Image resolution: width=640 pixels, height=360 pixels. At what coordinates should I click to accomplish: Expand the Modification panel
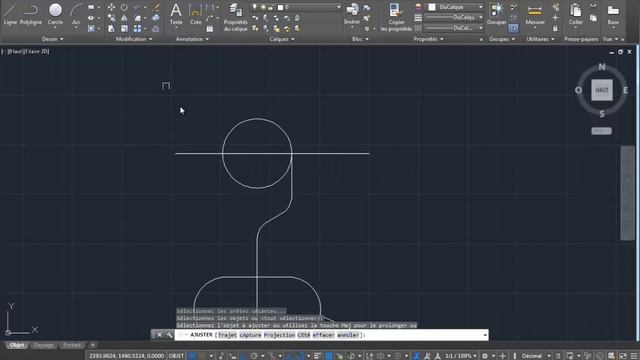(x=133, y=39)
